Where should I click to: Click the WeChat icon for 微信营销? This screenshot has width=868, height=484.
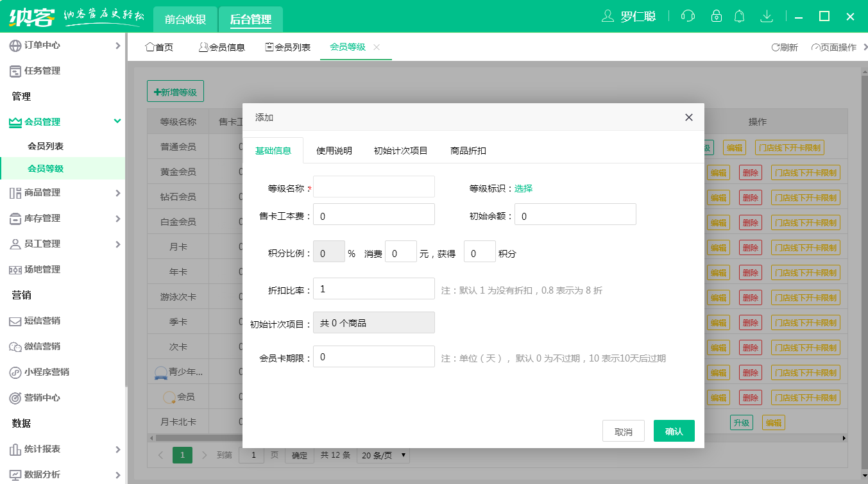(x=15, y=347)
